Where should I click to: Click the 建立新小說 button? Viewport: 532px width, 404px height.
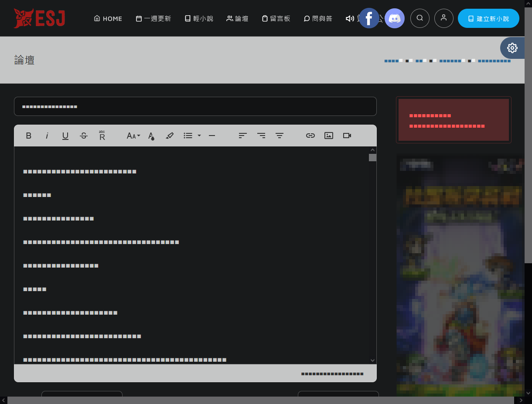pos(488,18)
